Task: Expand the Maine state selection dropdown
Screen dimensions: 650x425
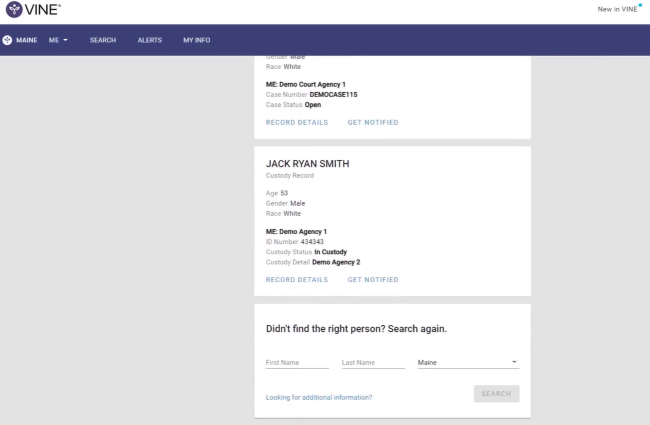Action: (x=468, y=362)
